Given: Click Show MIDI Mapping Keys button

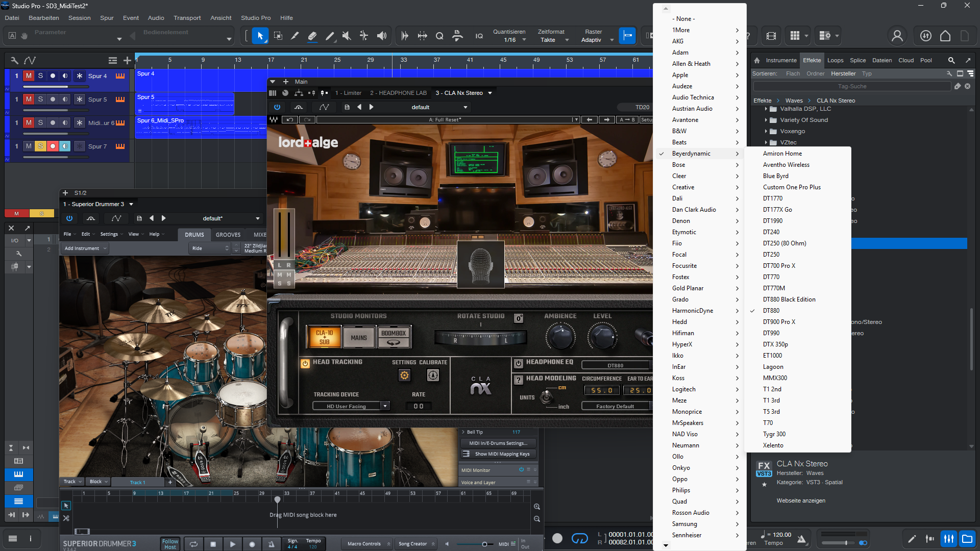Looking at the screenshot, I should tap(498, 454).
